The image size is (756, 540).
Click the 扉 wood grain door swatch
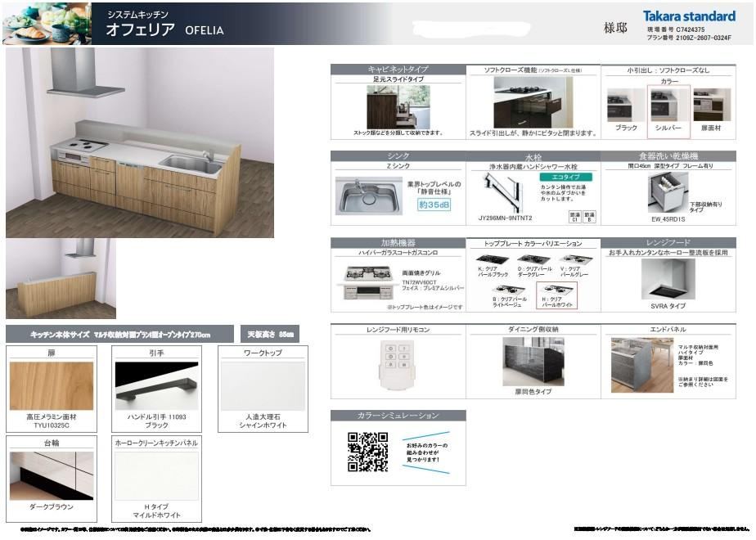[x=52, y=386]
